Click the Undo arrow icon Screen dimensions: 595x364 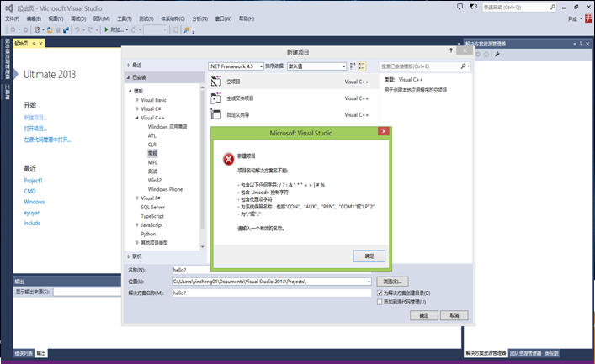tap(77, 29)
